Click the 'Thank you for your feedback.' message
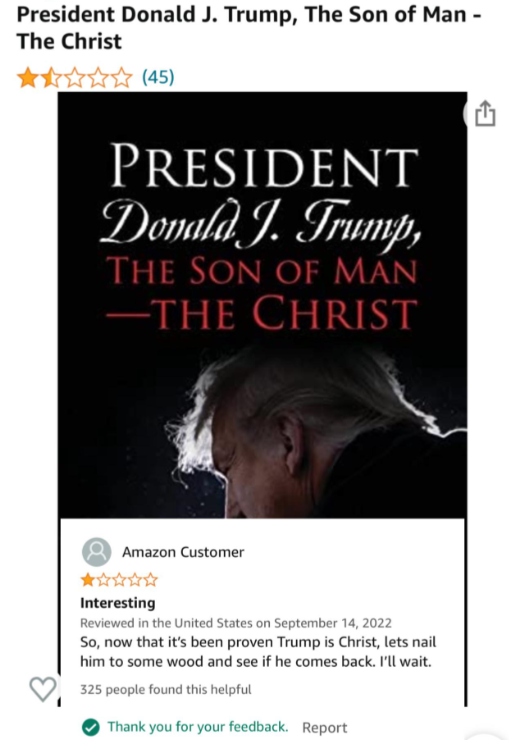 pyautogui.click(x=198, y=727)
